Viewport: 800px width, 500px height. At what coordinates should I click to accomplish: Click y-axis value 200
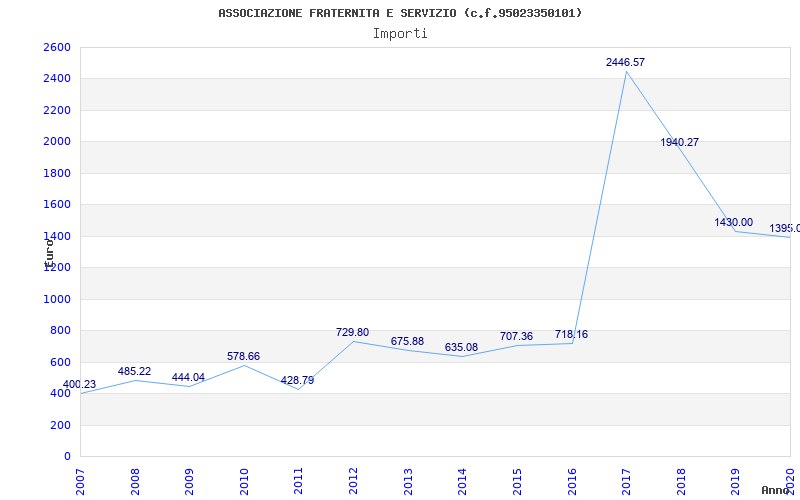pyautogui.click(x=60, y=425)
